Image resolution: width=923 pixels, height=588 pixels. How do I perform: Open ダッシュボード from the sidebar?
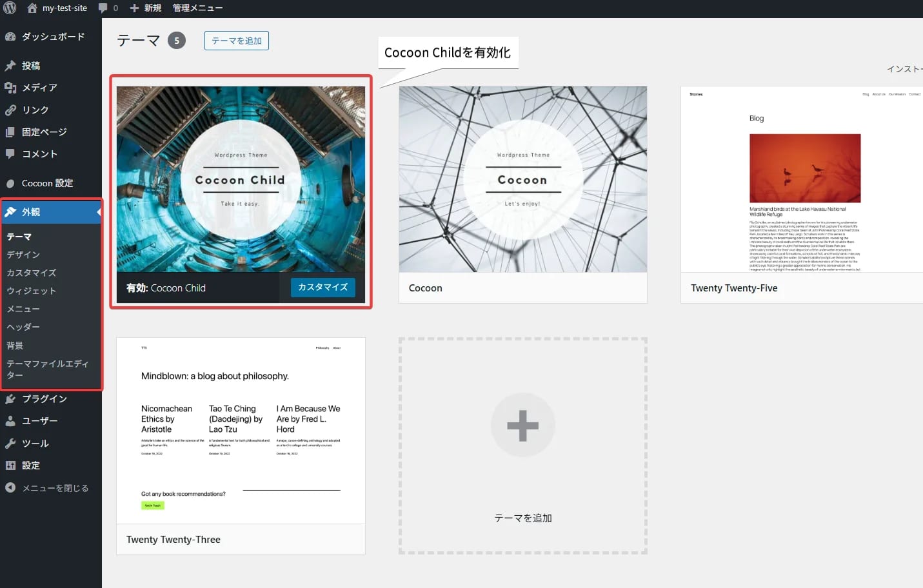tap(53, 37)
